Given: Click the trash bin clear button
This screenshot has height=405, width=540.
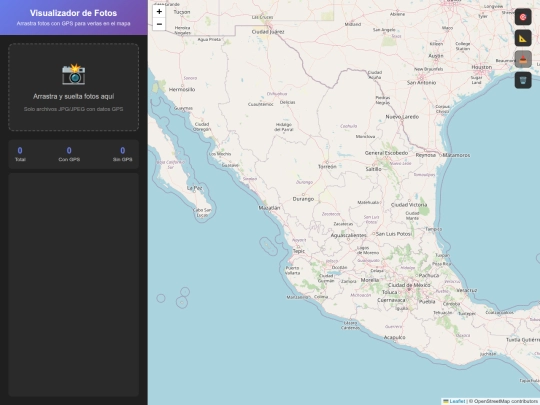Looking at the screenshot, I should pyautogui.click(x=523, y=80).
